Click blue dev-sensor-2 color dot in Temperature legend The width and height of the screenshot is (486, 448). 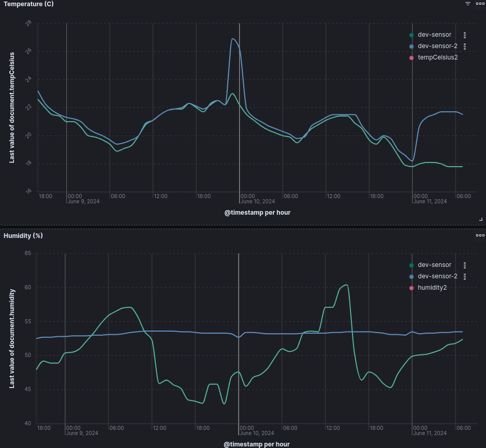click(411, 47)
